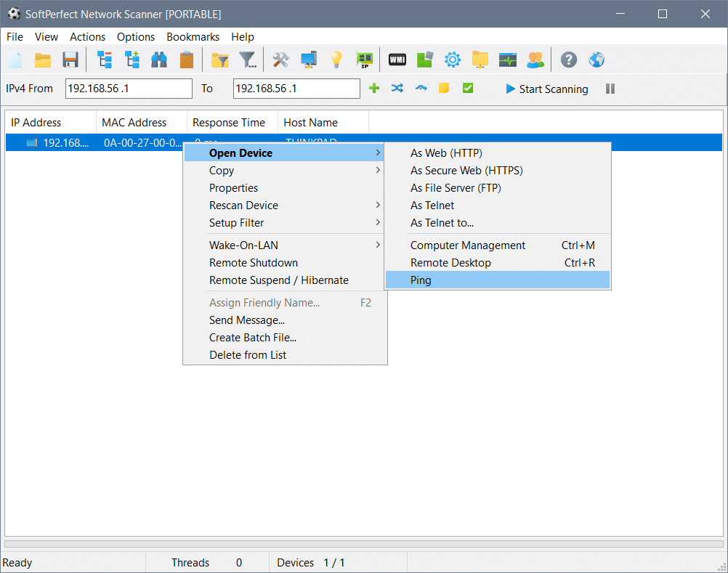Open the WMI query icon
This screenshot has width=728, height=573.
[397, 60]
